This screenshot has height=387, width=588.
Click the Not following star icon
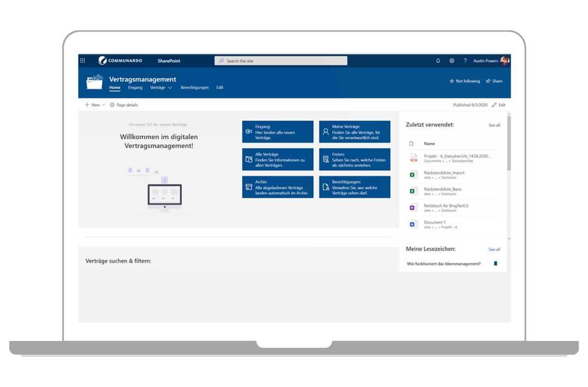pyautogui.click(x=452, y=81)
